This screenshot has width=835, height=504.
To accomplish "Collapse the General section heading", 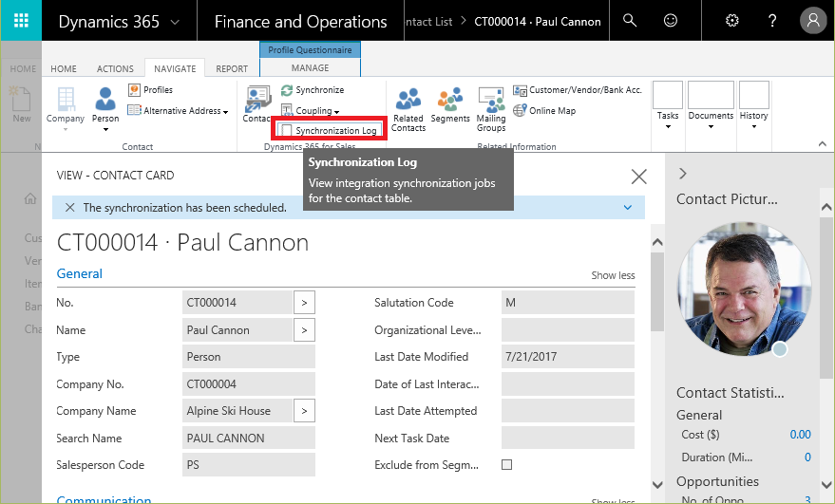I will point(80,273).
